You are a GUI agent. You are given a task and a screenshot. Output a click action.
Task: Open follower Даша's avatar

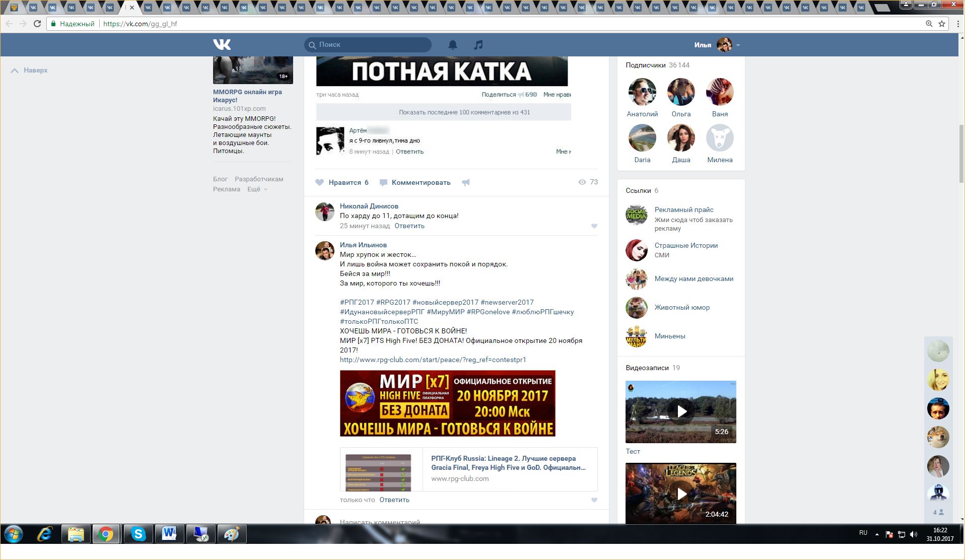pyautogui.click(x=681, y=137)
